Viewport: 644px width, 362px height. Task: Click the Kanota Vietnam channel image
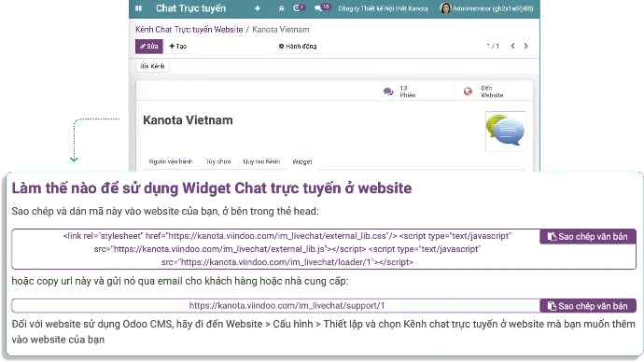click(x=505, y=131)
